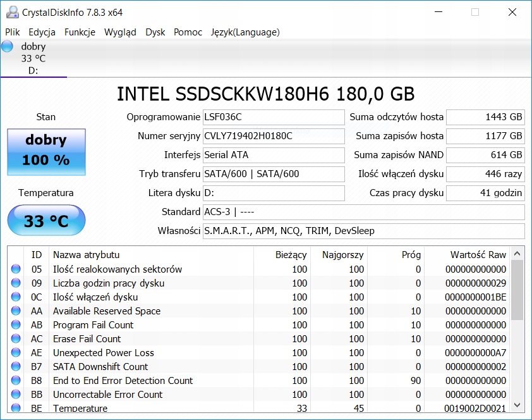Select the SATA Downshift Count row
This screenshot has width=532, height=420.
pos(258,366)
